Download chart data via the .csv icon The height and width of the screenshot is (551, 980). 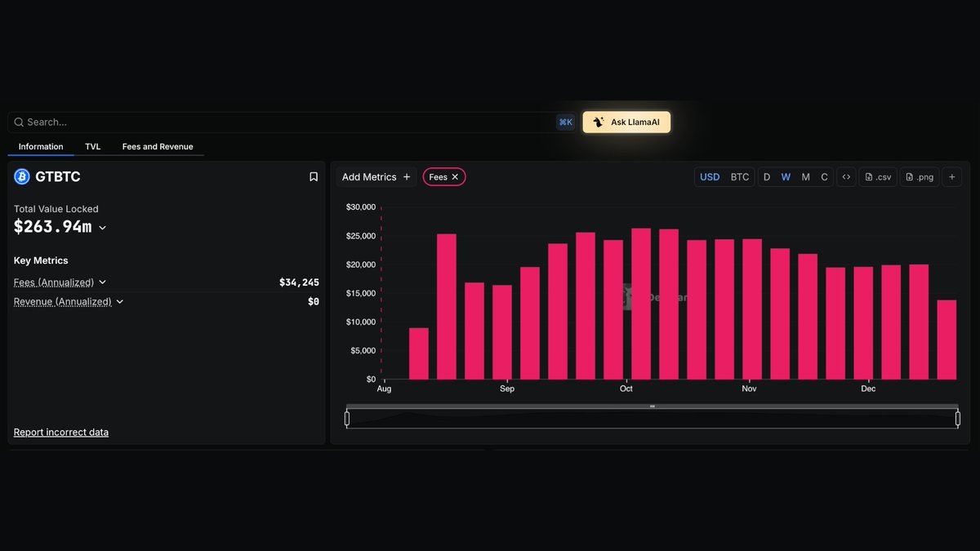coord(877,176)
